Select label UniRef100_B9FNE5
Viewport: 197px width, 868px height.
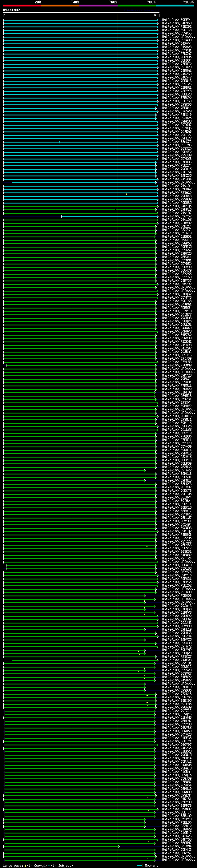tap(177, 481)
